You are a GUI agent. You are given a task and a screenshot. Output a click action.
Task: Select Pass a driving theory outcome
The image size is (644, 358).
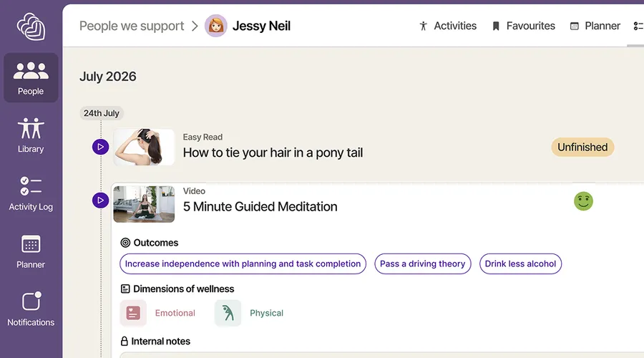pos(423,264)
